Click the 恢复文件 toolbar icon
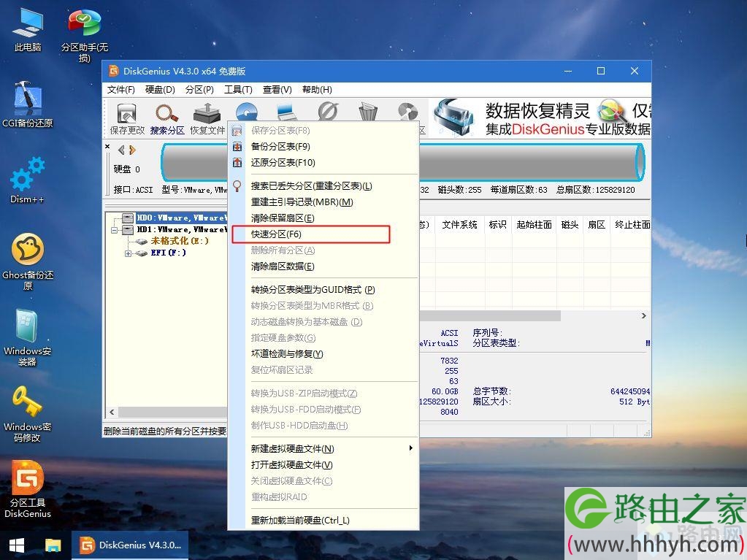This screenshot has width=747, height=560. click(x=207, y=119)
